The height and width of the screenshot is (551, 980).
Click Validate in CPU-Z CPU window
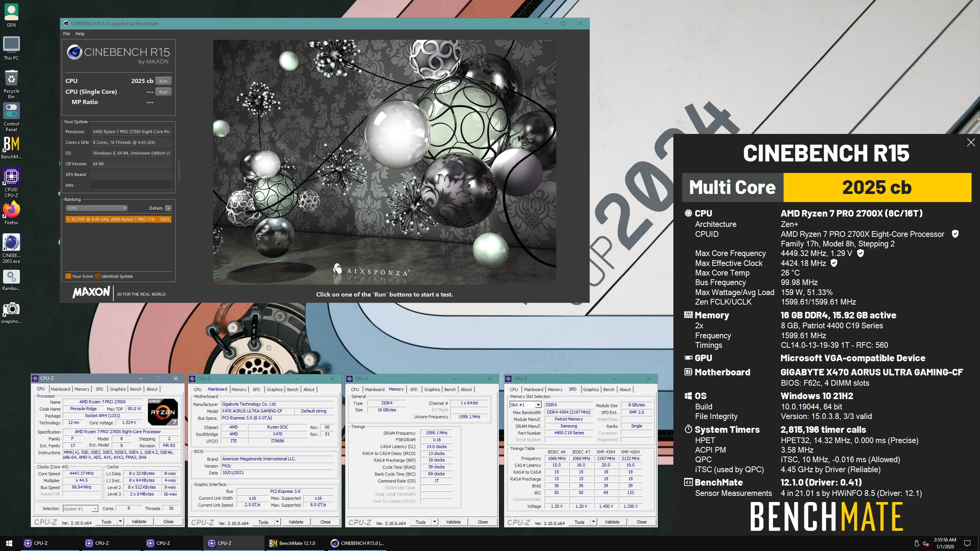[x=139, y=522]
